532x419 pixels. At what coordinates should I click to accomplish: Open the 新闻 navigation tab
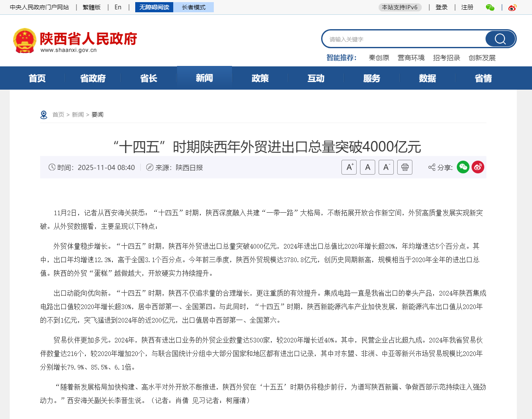(x=205, y=78)
